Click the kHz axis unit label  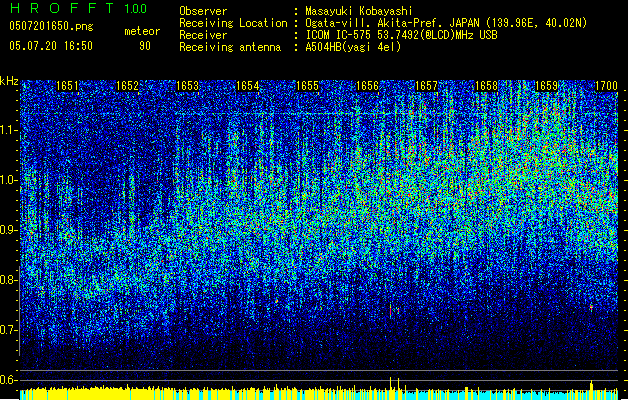point(9,81)
